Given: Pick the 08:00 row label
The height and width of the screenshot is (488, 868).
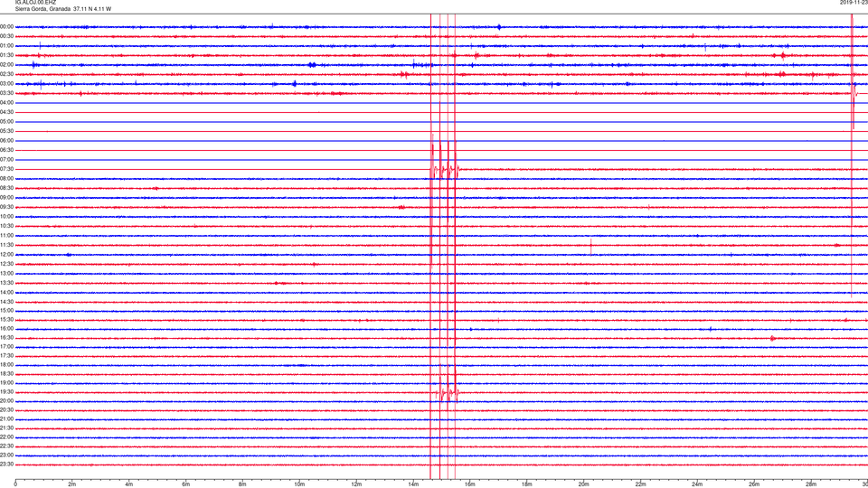Looking at the screenshot, I should [7, 179].
